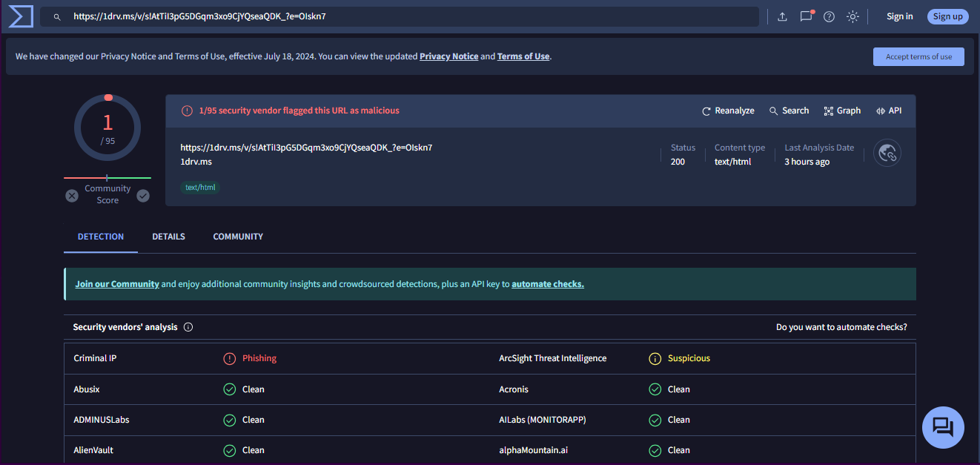Viewport: 980px width, 465px height.
Task: Click the alphaMountain.ai vendor name
Action: [x=534, y=450]
